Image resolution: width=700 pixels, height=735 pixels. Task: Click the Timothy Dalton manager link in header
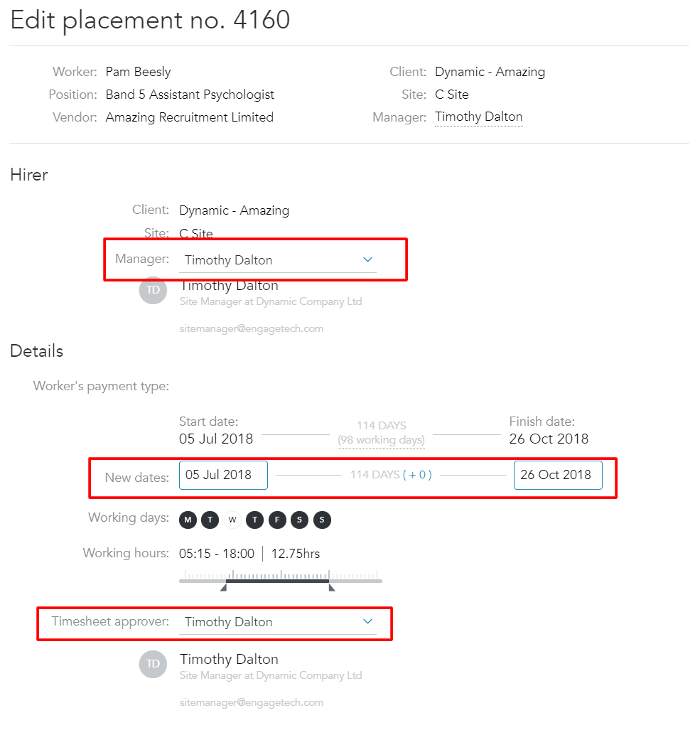(478, 117)
